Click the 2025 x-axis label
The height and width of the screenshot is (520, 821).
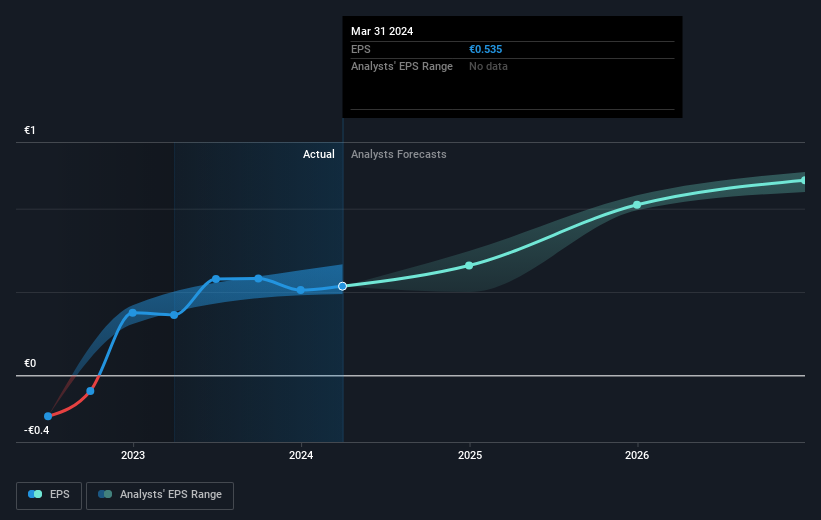tap(470, 455)
